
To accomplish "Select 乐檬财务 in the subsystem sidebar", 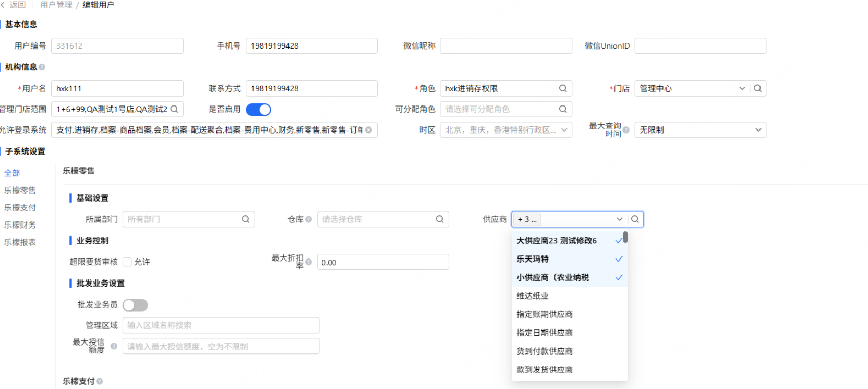I will click(x=20, y=225).
